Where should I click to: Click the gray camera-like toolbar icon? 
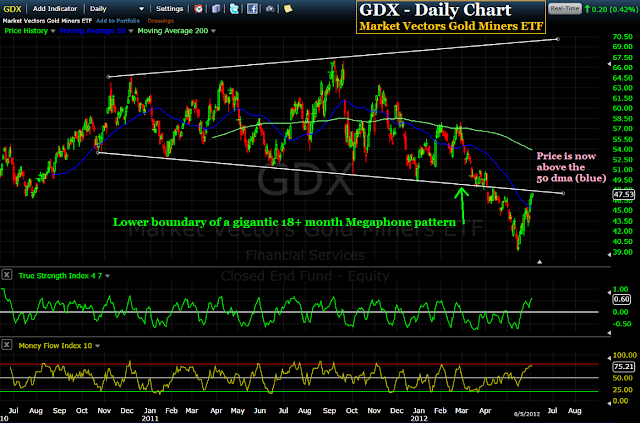coord(270,9)
